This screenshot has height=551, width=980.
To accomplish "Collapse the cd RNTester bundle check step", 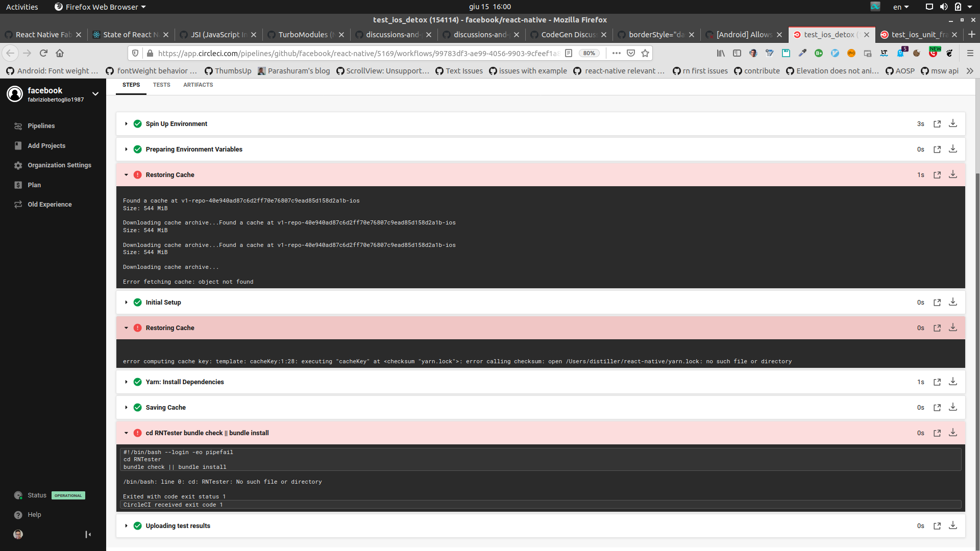I will click(x=126, y=433).
